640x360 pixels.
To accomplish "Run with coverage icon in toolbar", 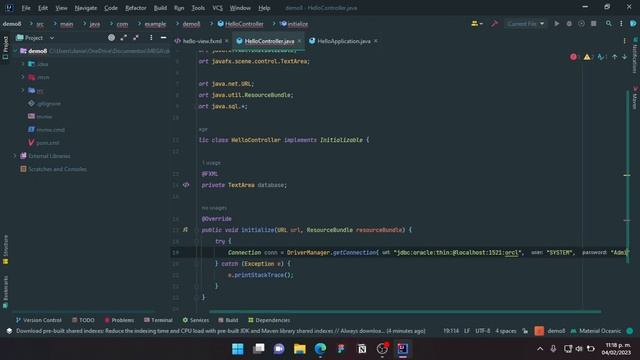I will click(581, 24).
